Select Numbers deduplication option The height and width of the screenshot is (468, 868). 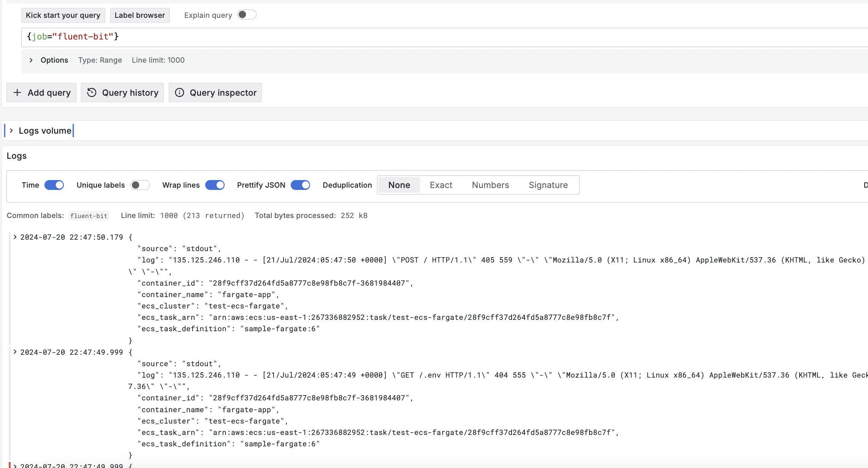point(490,185)
